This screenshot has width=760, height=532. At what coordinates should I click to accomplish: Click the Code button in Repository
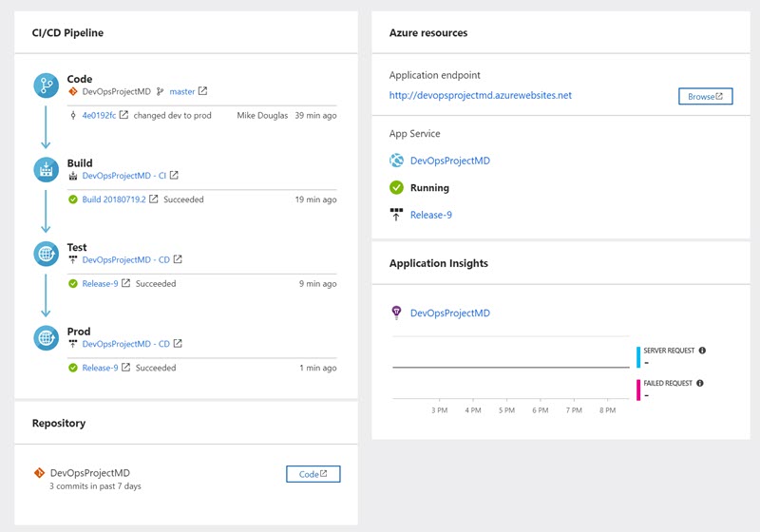(313, 474)
